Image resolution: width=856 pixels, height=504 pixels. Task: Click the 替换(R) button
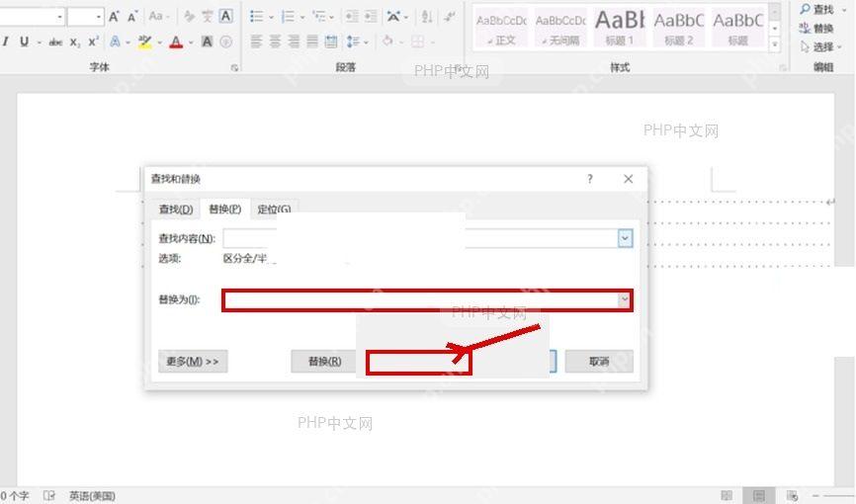(x=324, y=362)
